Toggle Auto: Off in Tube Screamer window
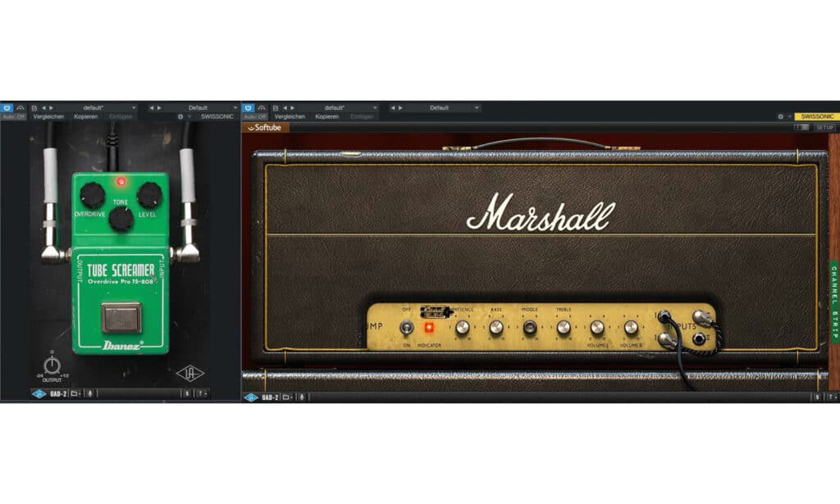840x504 pixels. tap(13, 116)
